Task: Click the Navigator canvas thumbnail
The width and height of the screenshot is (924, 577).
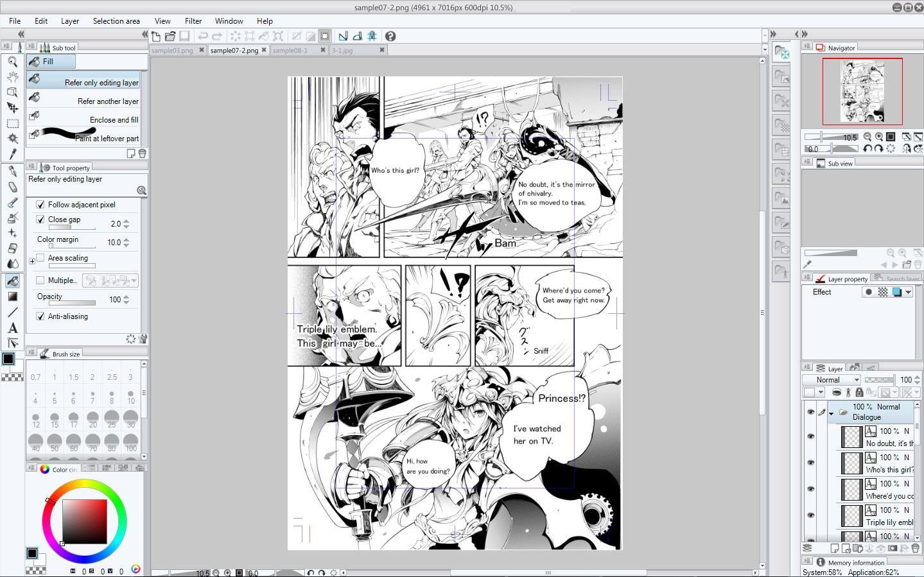Action: (x=862, y=92)
